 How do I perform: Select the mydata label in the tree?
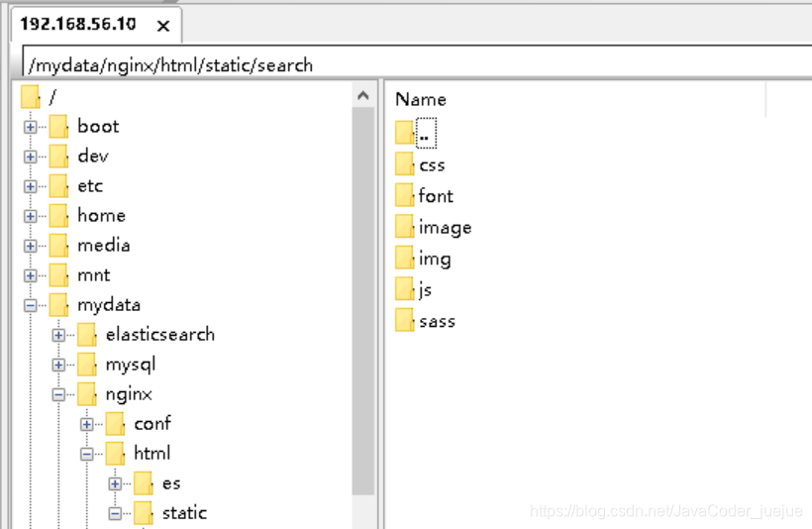coord(109,306)
